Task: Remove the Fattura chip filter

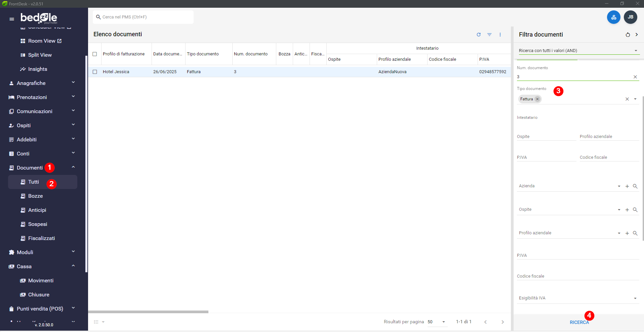Action: [537, 99]
